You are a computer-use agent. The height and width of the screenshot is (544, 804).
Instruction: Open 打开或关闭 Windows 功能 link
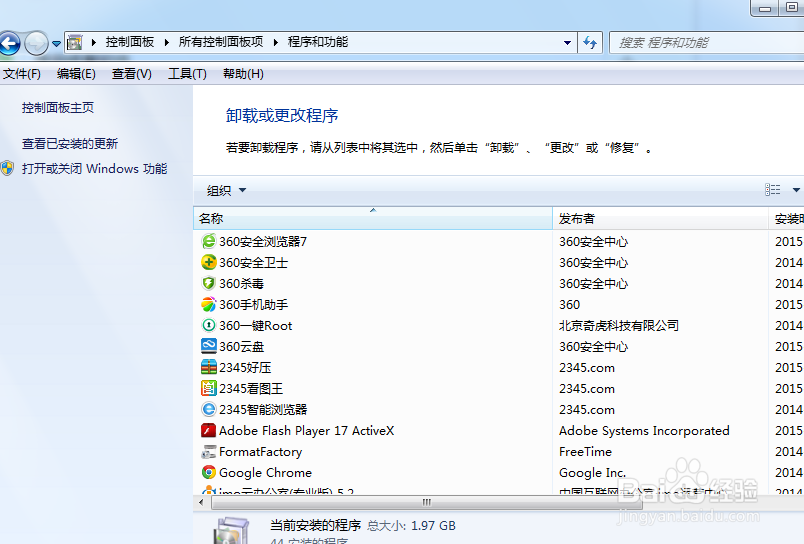point(94,169)
